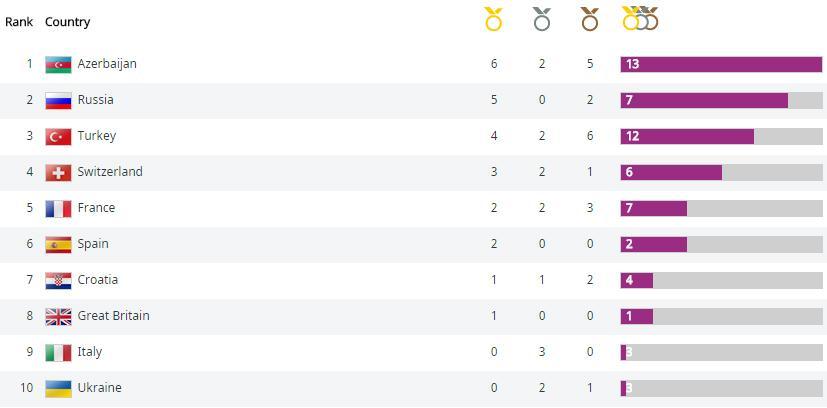
Task: Click the gold medal column icon
Action: 493,19
